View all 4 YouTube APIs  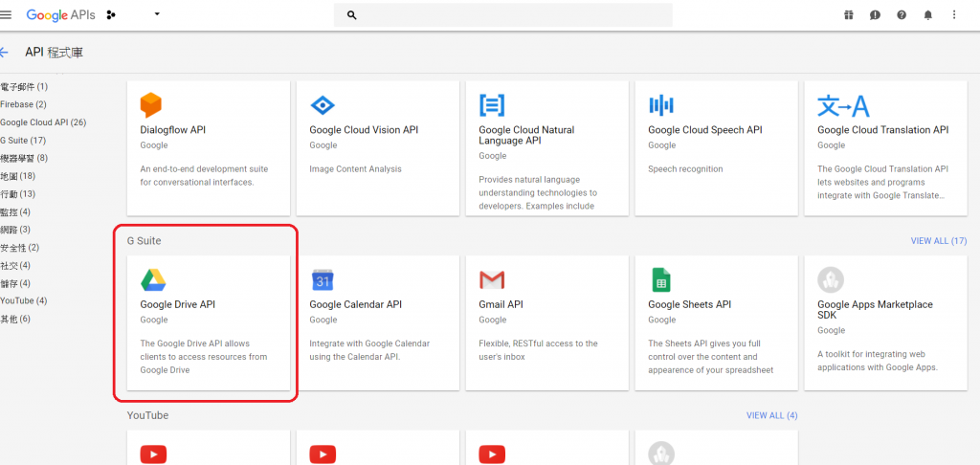click(x=772, y=415)
